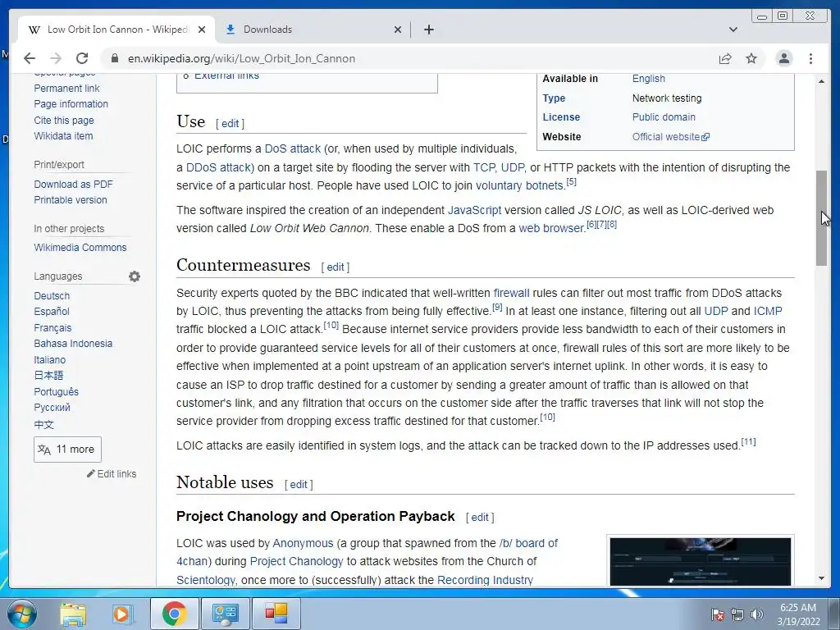The image size is (840, 630).
Task: Close the Downloads tab
Action: click(398, 30)
